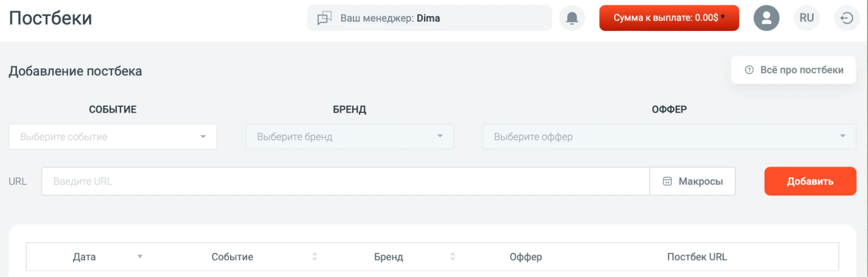The image size is (868, 277).
Task: Click the Введите URL input field
Action: click(346, 181)
